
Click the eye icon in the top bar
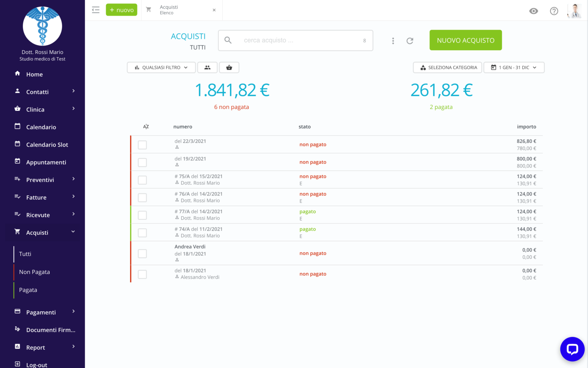(x=534, y=11)
